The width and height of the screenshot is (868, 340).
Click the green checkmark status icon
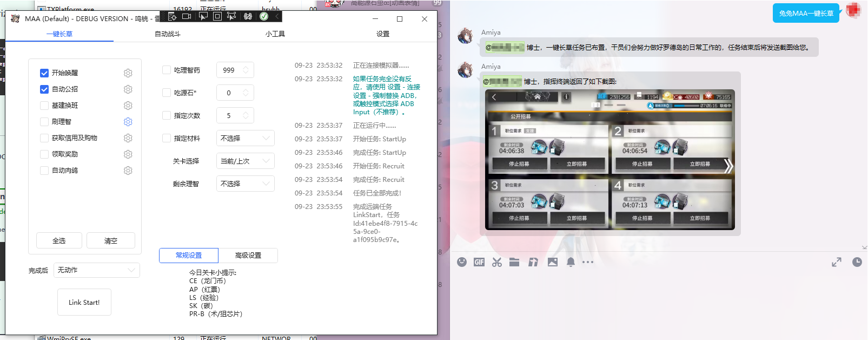pos(264,16)
